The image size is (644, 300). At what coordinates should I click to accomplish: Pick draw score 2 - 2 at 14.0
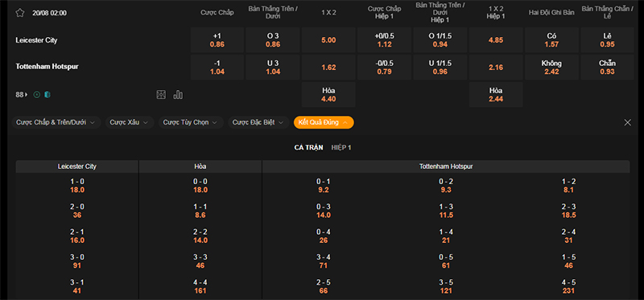(x=200, y=236)
